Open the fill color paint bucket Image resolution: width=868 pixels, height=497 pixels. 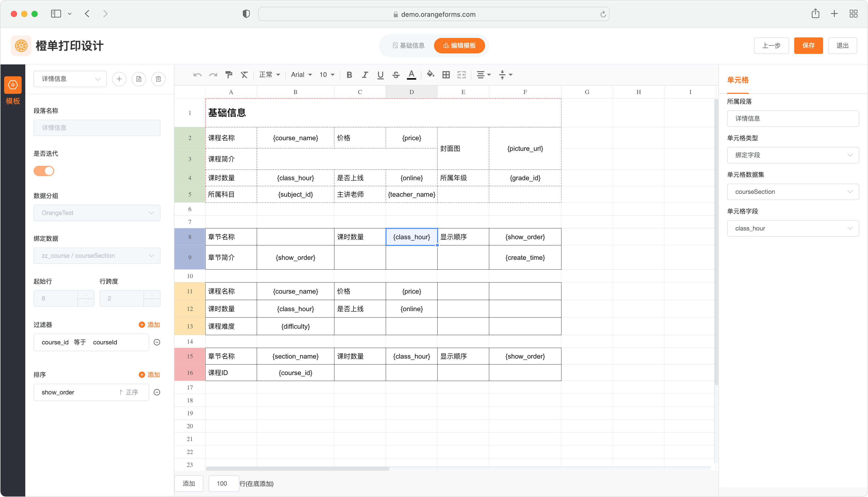point(430,74)
